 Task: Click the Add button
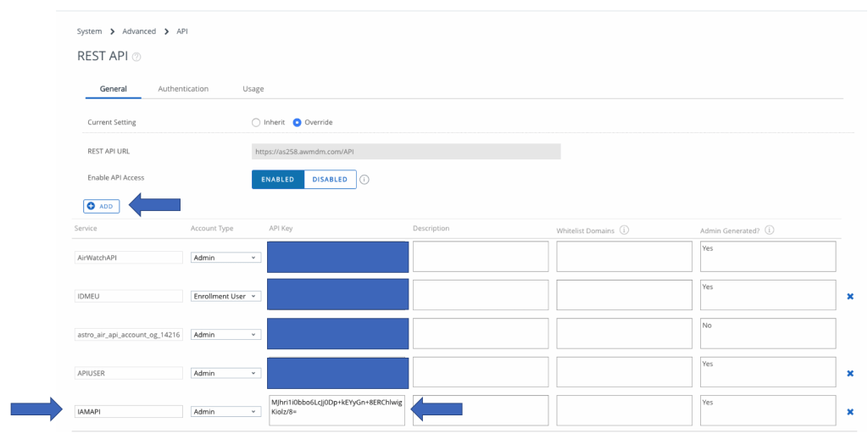101,206
